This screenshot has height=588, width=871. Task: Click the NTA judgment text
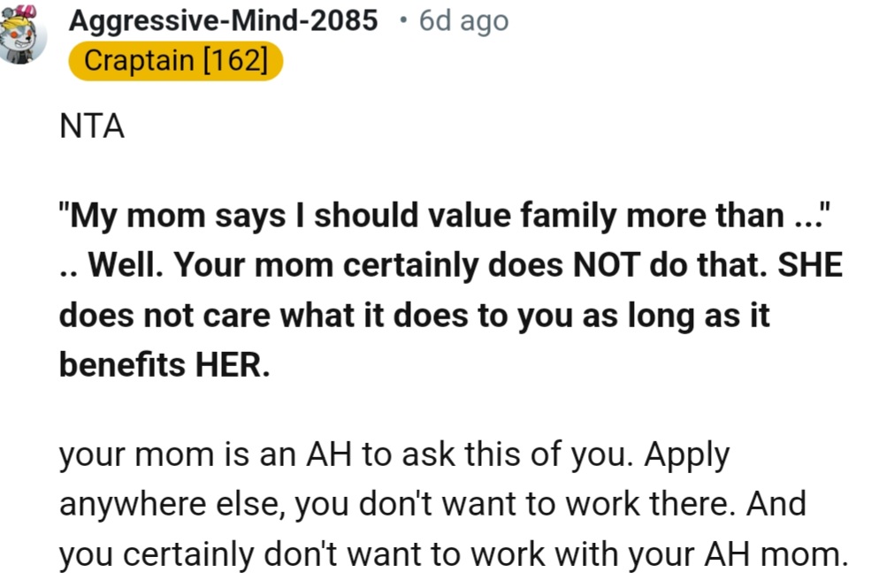click(x=92, y=126)
